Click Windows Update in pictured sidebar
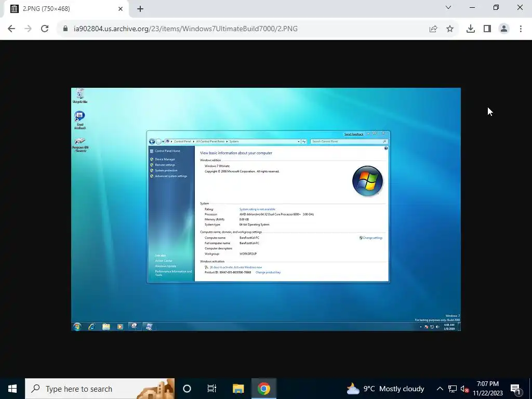The height and width of the screenshot is (399, 532). (x=166, y=267)
